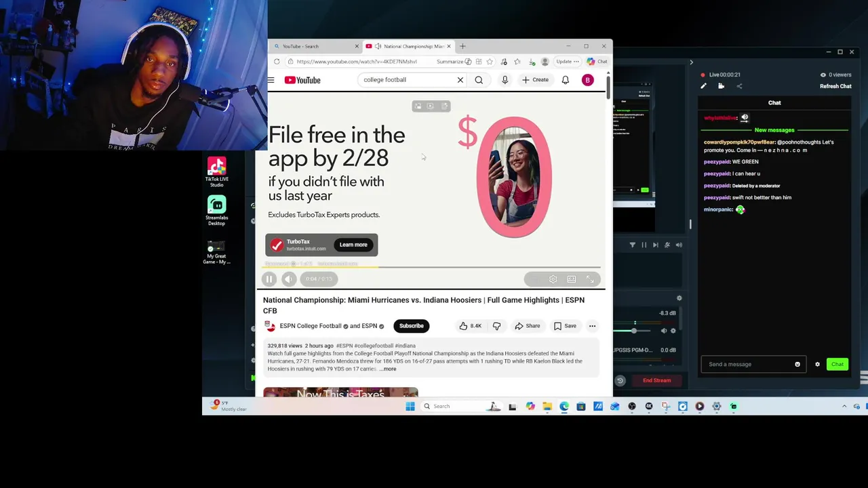Viewport: 868px width, 488px height.
Task: Close the YouTube - Search tab
Action: [x=357, y=46]
